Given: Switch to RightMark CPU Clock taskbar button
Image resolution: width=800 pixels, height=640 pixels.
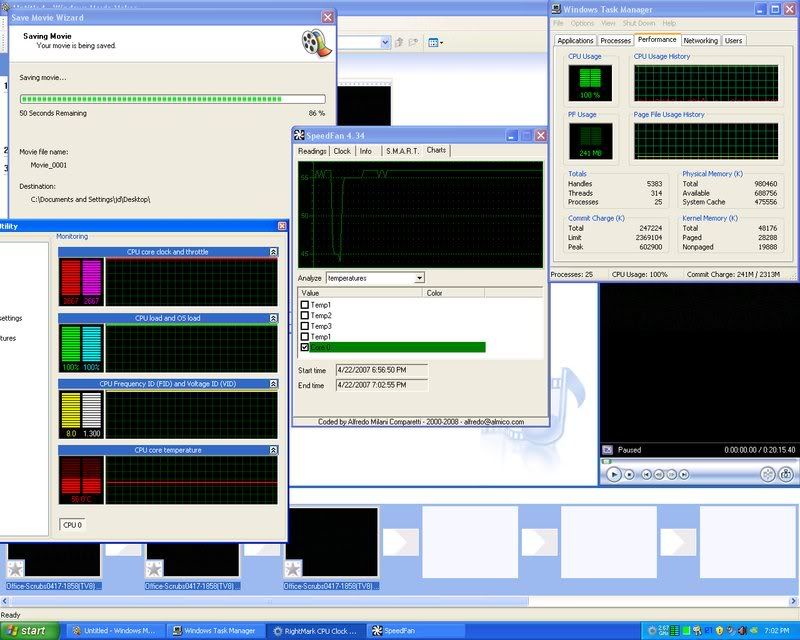Looking at the screenshot, I should [317, 631].
